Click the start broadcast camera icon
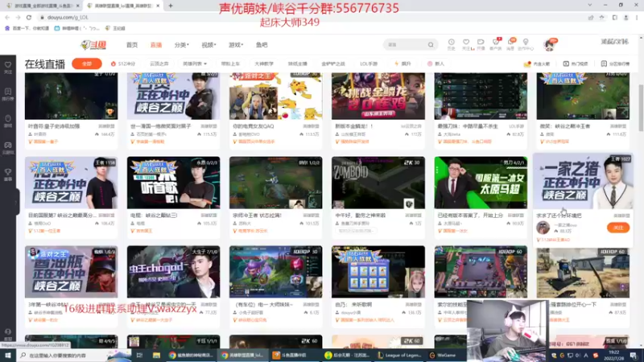This screenshot has width=644, height=362. click(481, 44)
